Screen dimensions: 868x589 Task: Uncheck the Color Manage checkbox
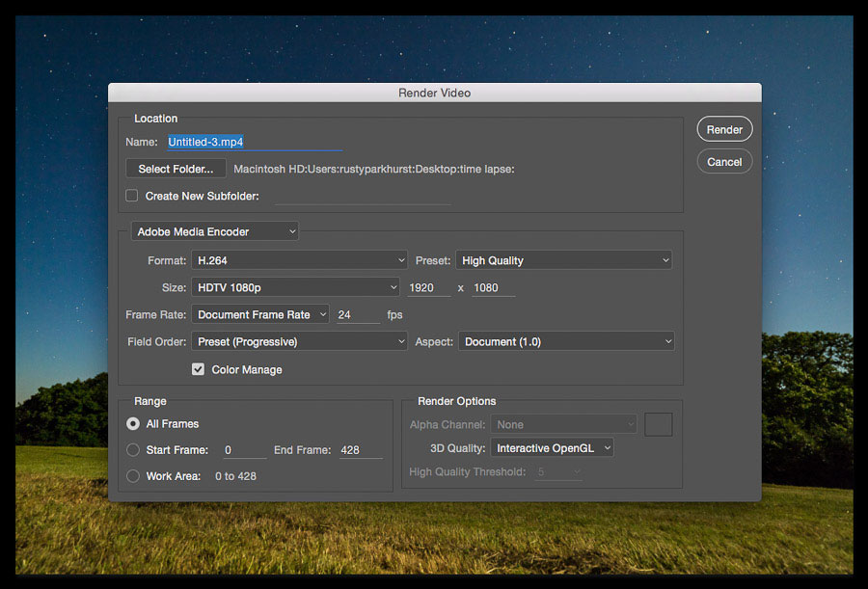coord(199,369)
